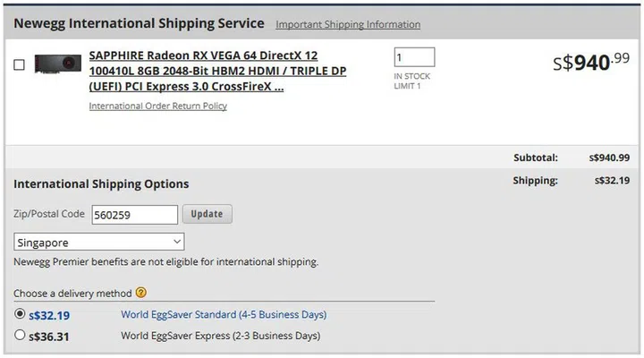Viewport: 644px width, 358px height.
Task: Tick the SAPPHIRE Radeon item checkbox
Action: click(x=20, y=64)
